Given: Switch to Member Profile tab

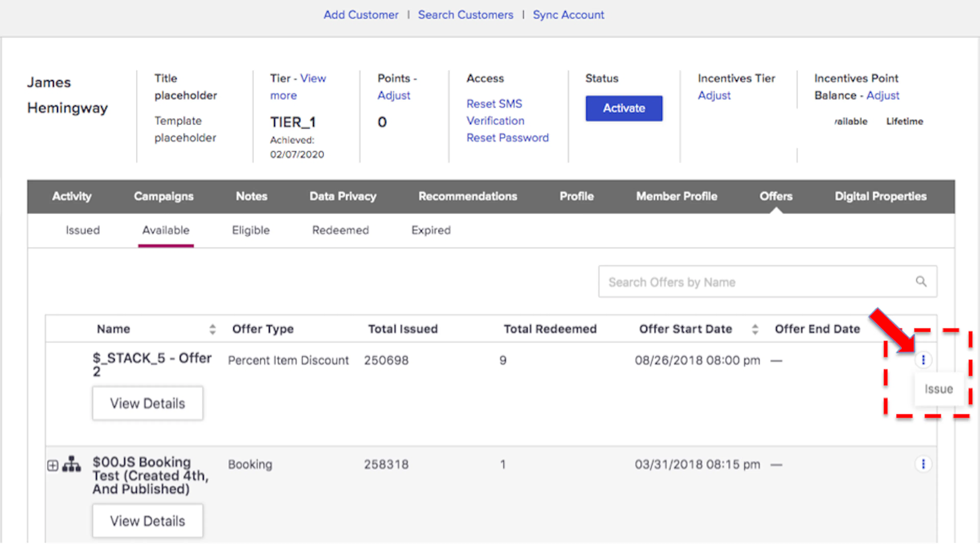Looking at the screenshot, I should [676, 196].
